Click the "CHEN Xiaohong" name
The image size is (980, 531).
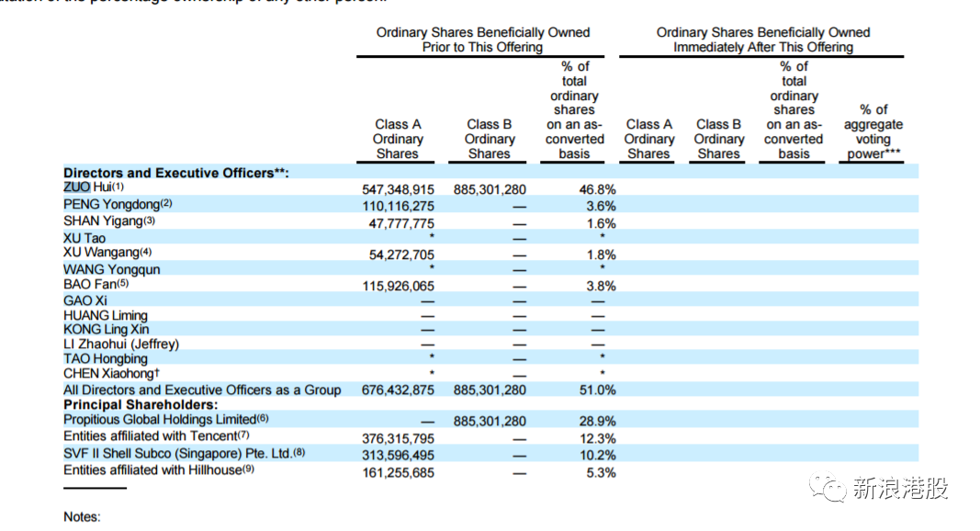108,373
